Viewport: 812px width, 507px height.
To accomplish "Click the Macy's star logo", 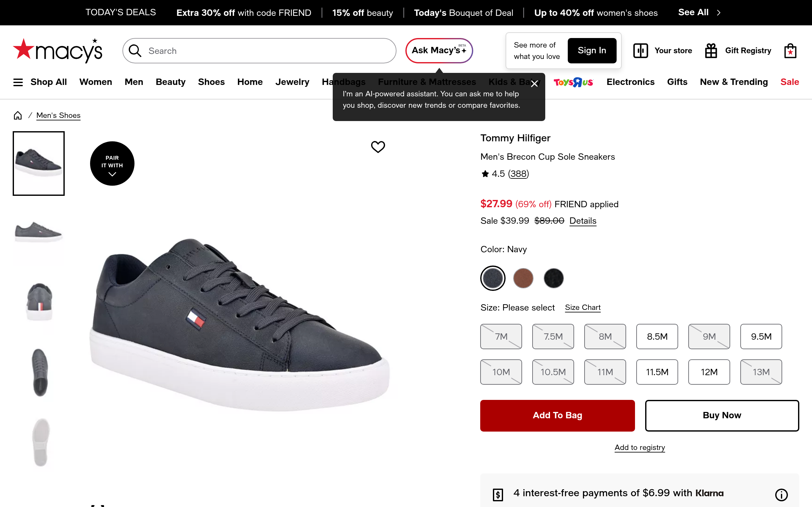I will point(57,51).
